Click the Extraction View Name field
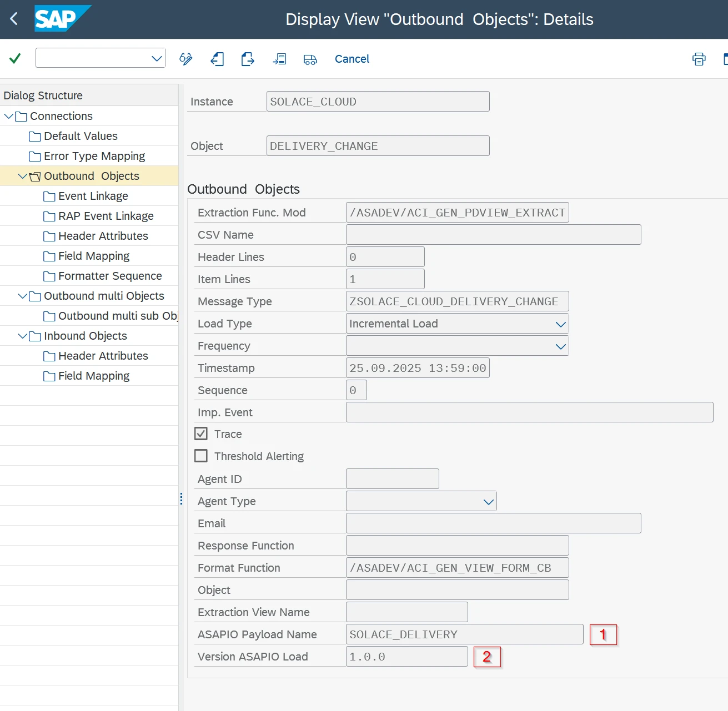Screen dimensions: 728x711 [407, 612]
